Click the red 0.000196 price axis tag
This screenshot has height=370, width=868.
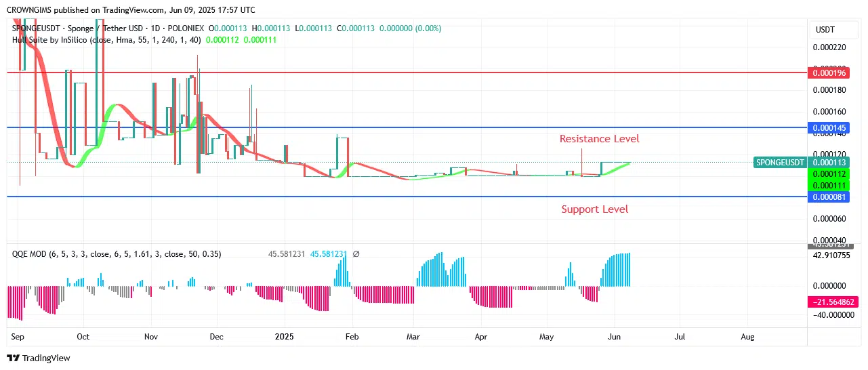829,73
